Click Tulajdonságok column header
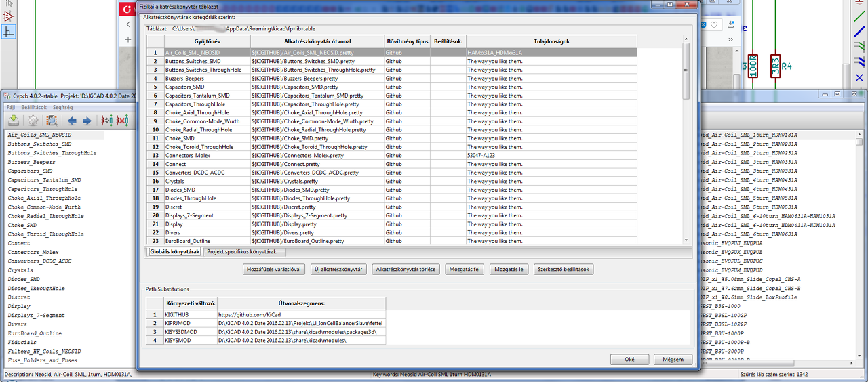Screen dimensions: 868x382 tap(551, 41)
